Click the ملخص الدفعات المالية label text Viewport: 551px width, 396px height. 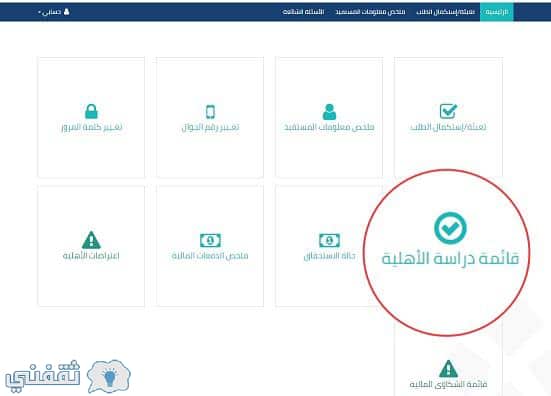tap(210, 255)
